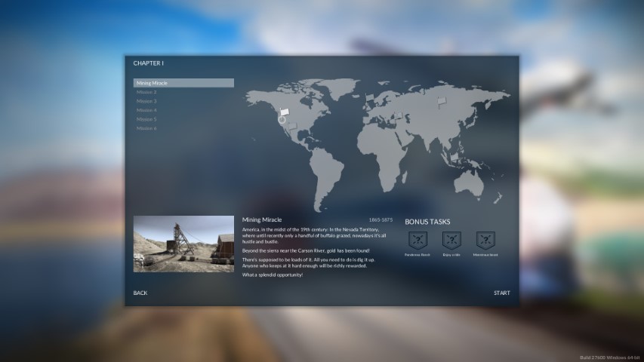Click the CHAPTER I heading
644x362 pixels.
[x=148, y=63]
